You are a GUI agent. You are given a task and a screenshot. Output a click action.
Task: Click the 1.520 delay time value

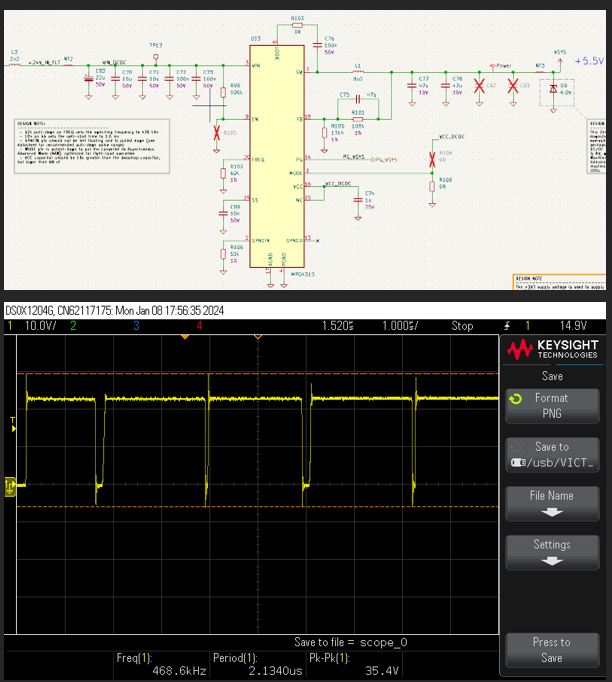(x=338, y=326)
